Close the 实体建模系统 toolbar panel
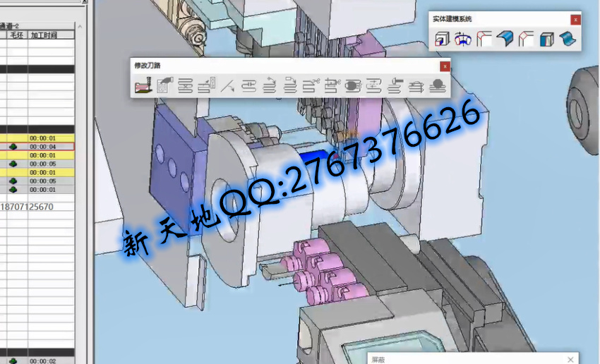 (575, 20)
